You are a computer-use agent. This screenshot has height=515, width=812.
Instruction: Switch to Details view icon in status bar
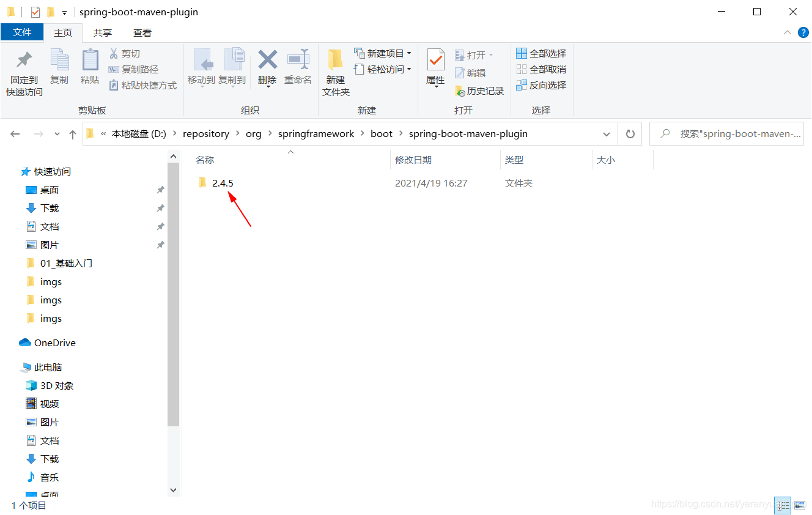coord(783,505)
